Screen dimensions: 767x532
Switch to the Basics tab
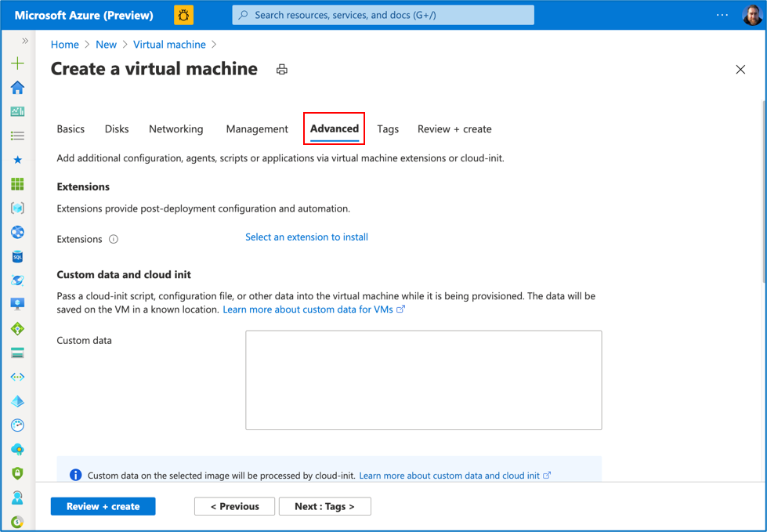71,129
